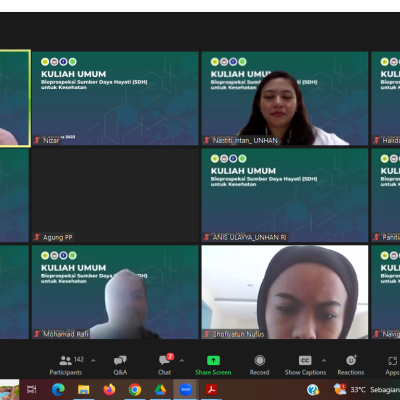Open Google Drive taskbar icon

click(x=160, y=389)
